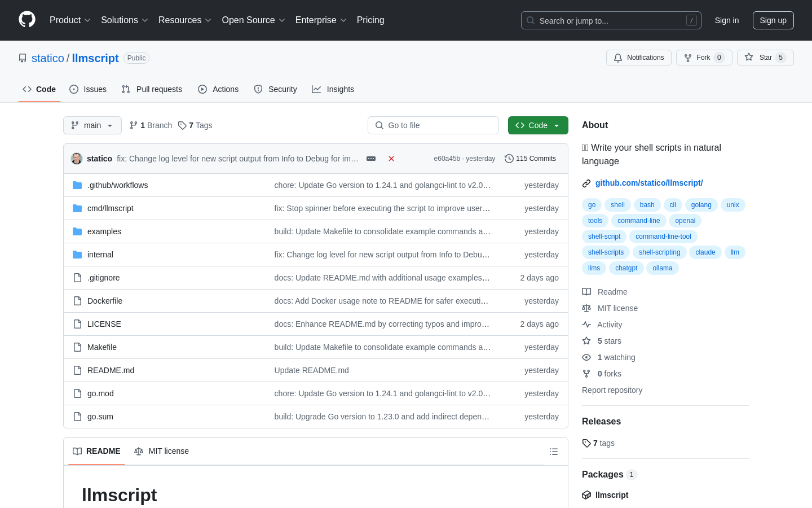This screenshot has height=508, width=812.
Task: Click the bell icon in Notifications button
Action: click(x=618, y=58)
